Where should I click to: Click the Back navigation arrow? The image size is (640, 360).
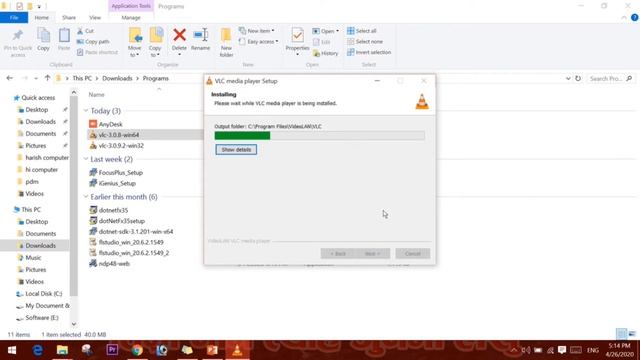point(10,78)
